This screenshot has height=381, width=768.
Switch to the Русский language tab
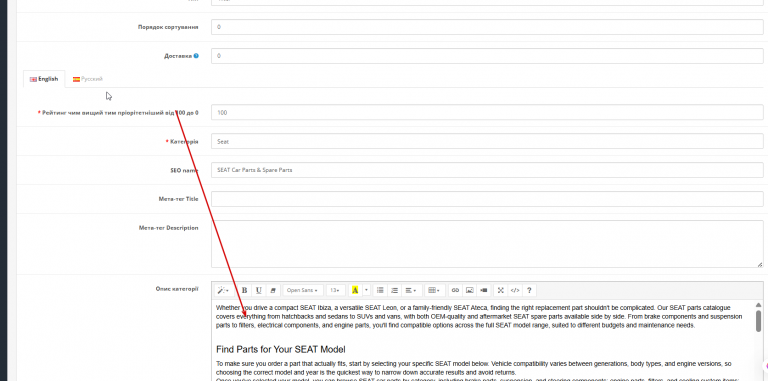[88, 79]
